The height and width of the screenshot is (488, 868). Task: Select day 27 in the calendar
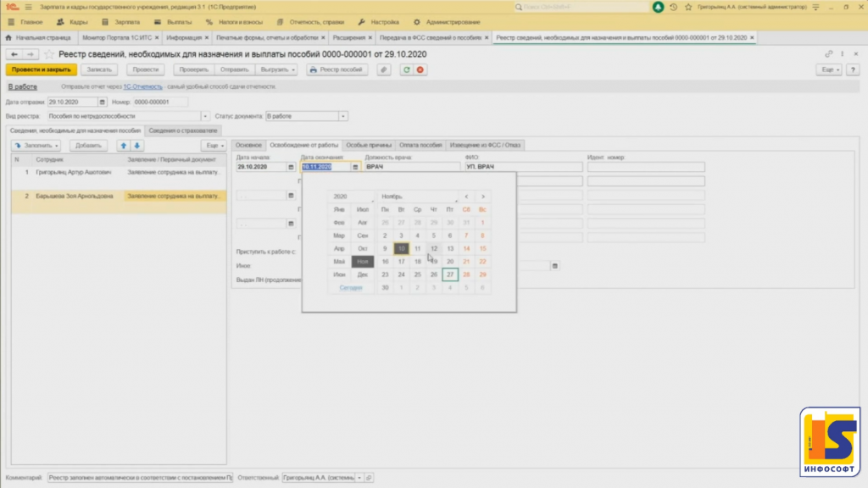click(450, 274)
